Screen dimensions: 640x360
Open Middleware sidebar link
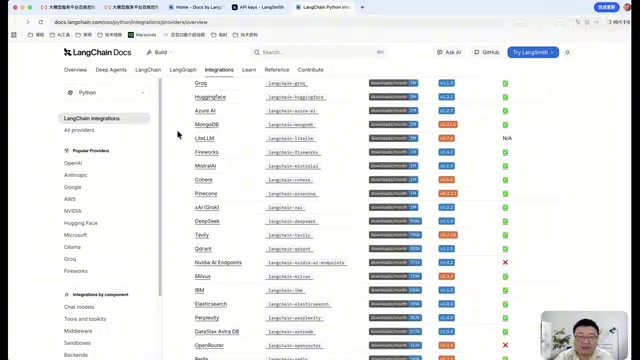tap(78, 331)
